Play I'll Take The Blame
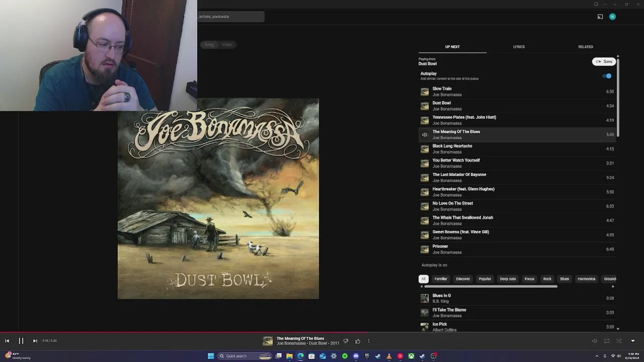 [517, 313]
